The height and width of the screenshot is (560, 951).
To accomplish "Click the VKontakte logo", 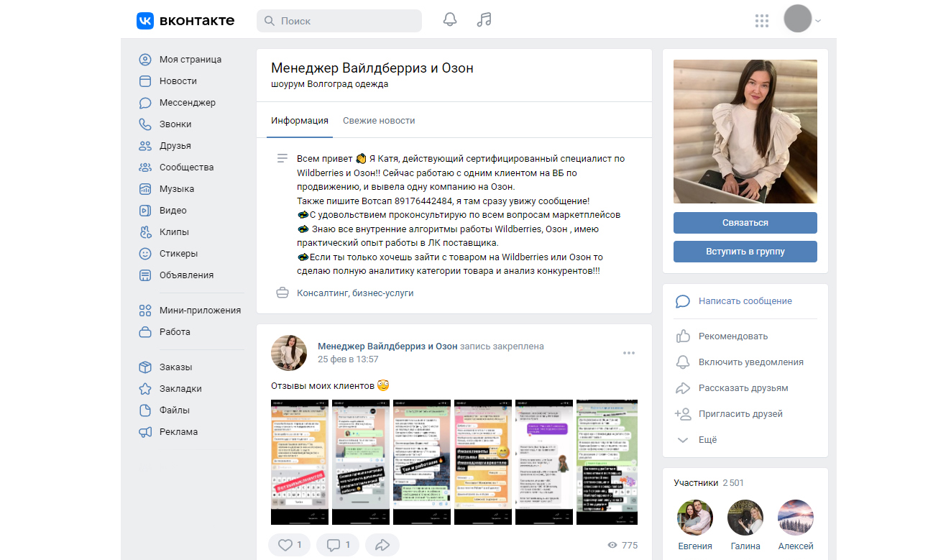I will coord(185,21).
